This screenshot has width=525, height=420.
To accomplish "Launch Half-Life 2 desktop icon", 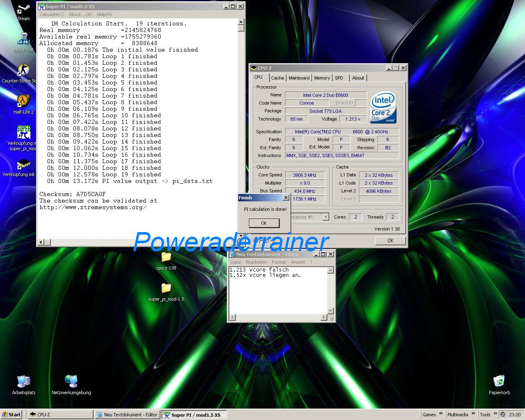I will point(23,102).
